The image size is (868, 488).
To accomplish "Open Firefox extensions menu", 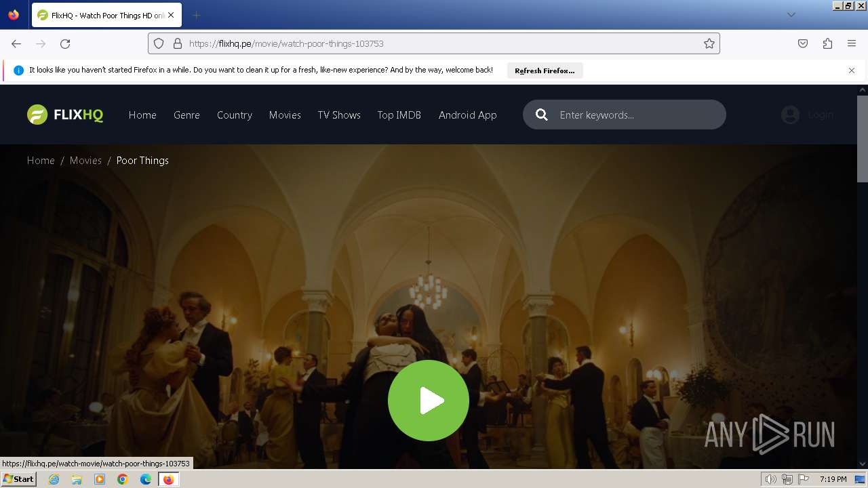I will click(827, 43).
